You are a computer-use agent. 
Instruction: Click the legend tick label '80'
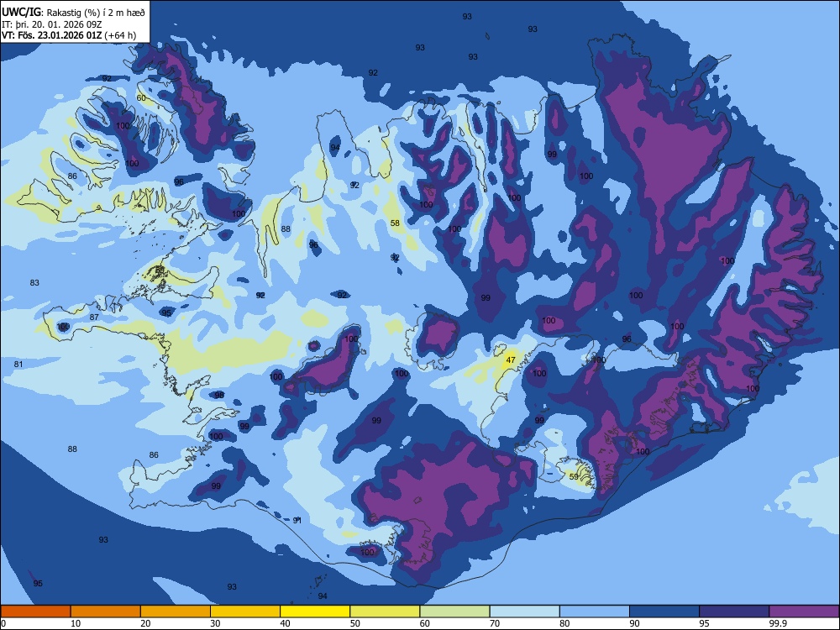(564, 623)
